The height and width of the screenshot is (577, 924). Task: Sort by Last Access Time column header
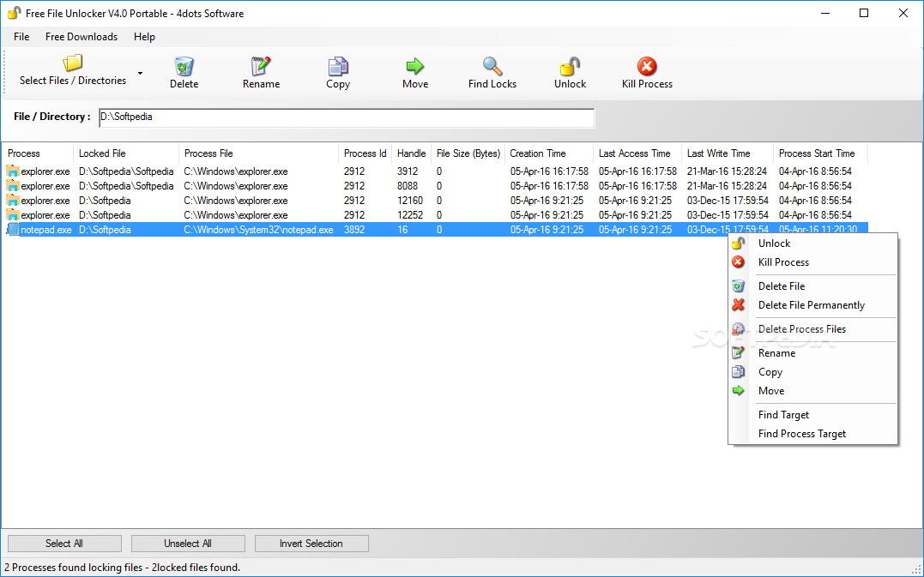tap(637, 153)
